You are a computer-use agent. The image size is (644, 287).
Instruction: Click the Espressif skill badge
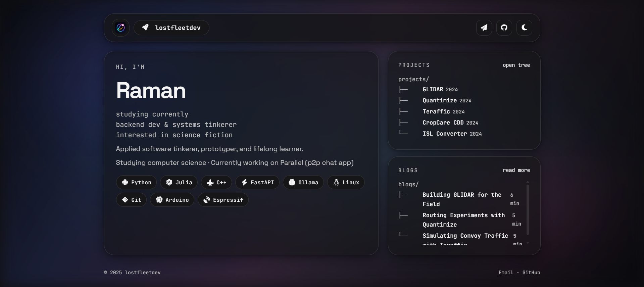coord(223,200)
